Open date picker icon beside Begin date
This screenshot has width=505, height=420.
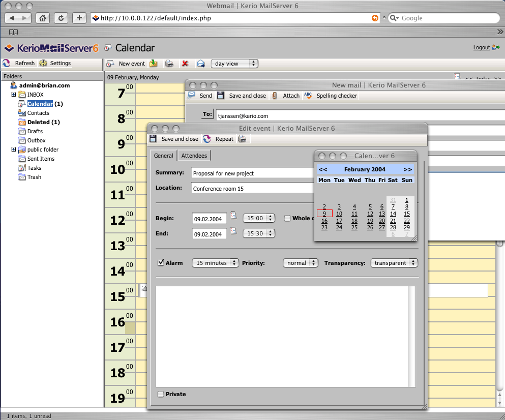click(x=233, y=216)
